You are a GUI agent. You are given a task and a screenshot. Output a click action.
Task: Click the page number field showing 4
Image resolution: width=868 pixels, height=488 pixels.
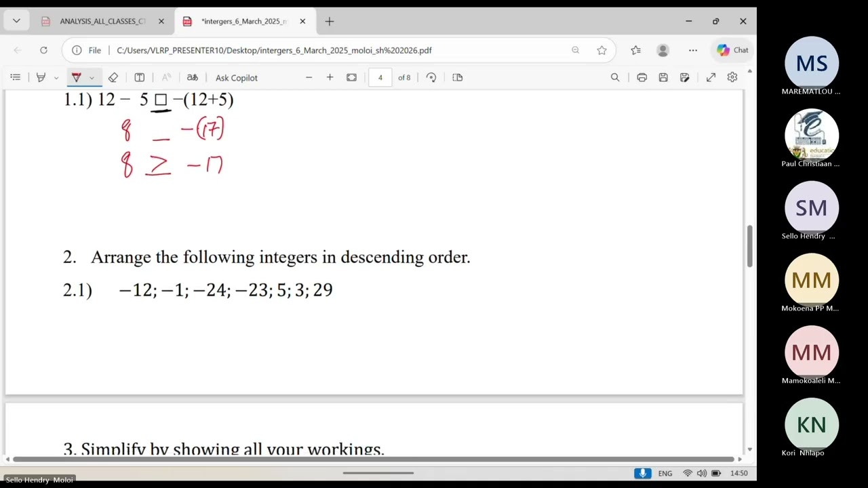380,77
